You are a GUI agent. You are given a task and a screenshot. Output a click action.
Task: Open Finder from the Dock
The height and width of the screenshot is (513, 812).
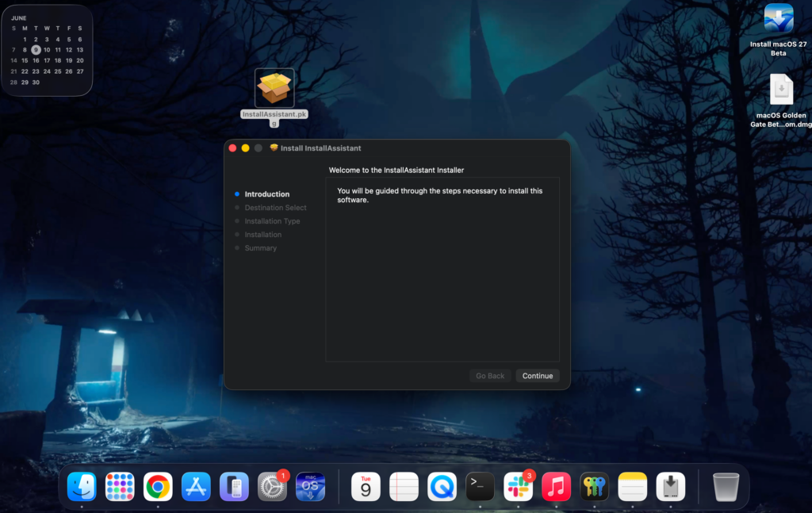82,487
